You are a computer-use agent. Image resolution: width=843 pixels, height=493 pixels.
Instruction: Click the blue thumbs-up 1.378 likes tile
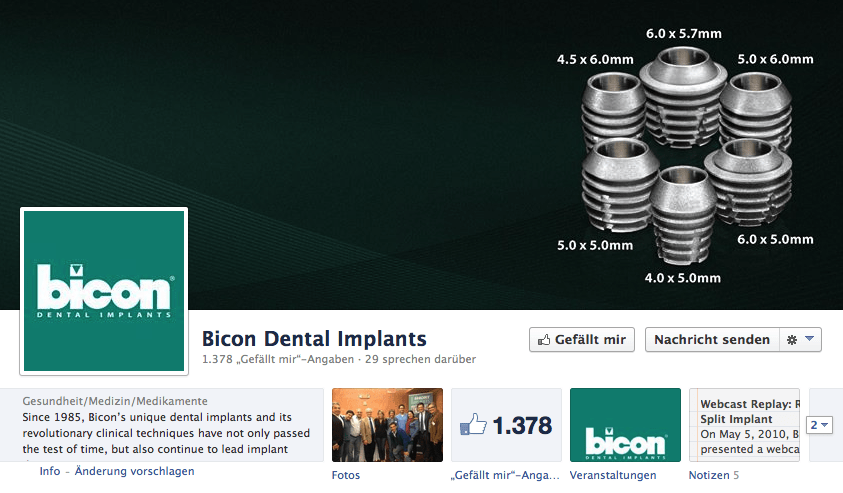coord(506,425)
